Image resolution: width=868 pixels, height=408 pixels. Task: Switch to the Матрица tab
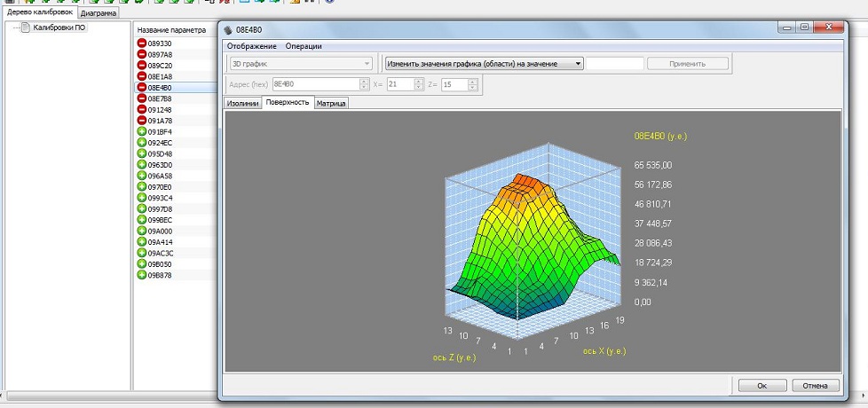[331, 103]
